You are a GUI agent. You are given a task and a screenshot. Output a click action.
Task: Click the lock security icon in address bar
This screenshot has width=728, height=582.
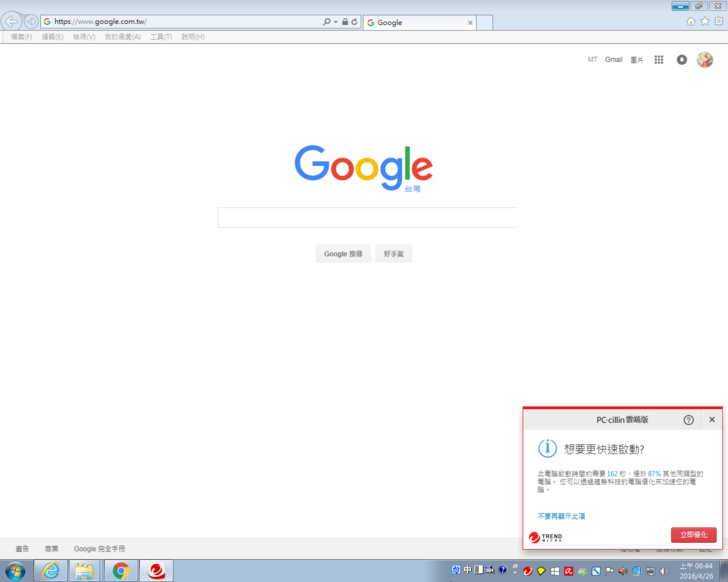pos(345,22)
